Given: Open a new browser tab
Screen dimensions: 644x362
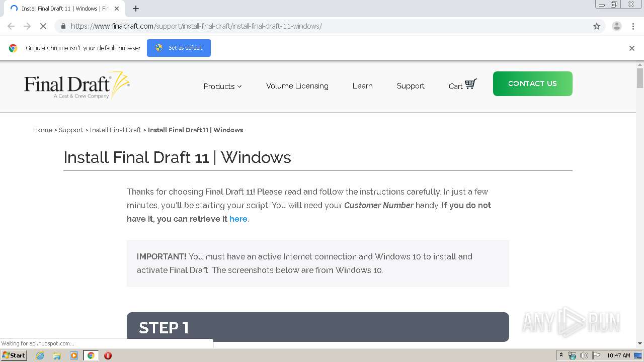Looking at the screenshot, I should pyautogui.click(x=136, y=9).
